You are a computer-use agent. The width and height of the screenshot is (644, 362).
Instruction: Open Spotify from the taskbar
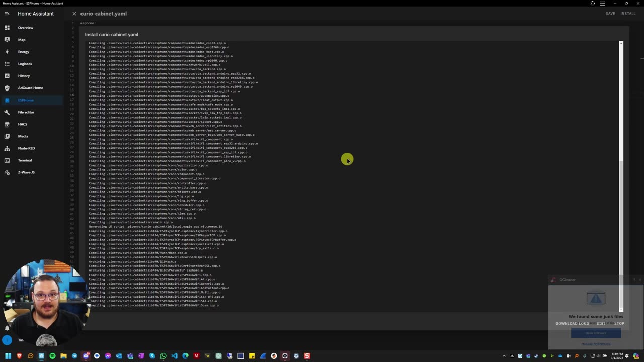click(x=52, y=356)
